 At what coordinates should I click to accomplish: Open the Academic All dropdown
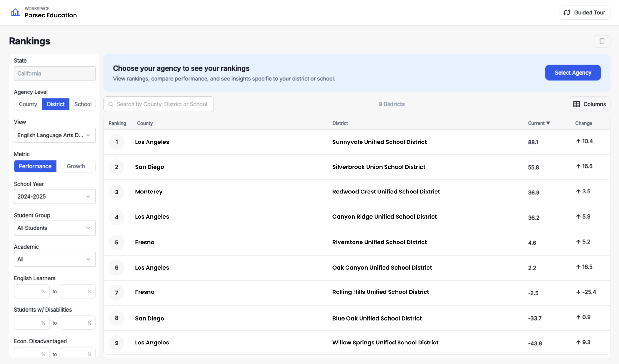click(55, 259)
